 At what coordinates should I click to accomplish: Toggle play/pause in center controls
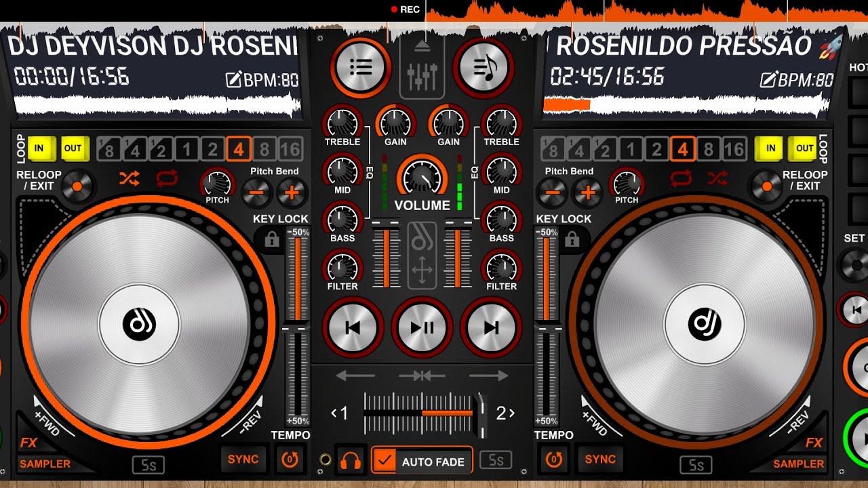point(422,327)
